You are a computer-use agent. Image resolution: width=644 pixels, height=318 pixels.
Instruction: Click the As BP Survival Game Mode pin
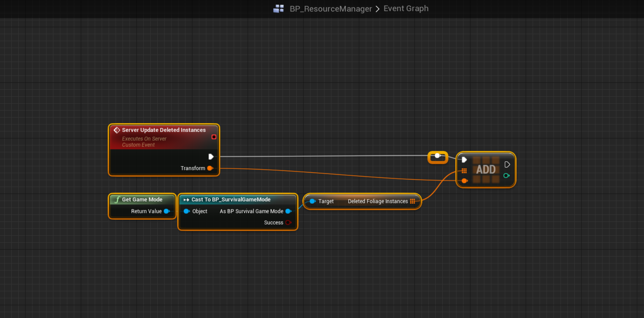tap(288, 211)
